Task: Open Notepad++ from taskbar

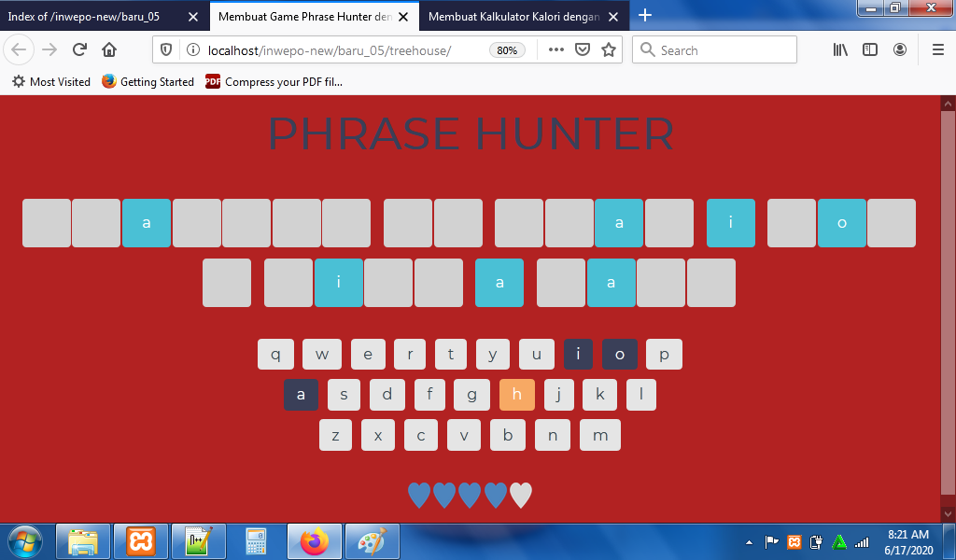Action: click(199, 541)
